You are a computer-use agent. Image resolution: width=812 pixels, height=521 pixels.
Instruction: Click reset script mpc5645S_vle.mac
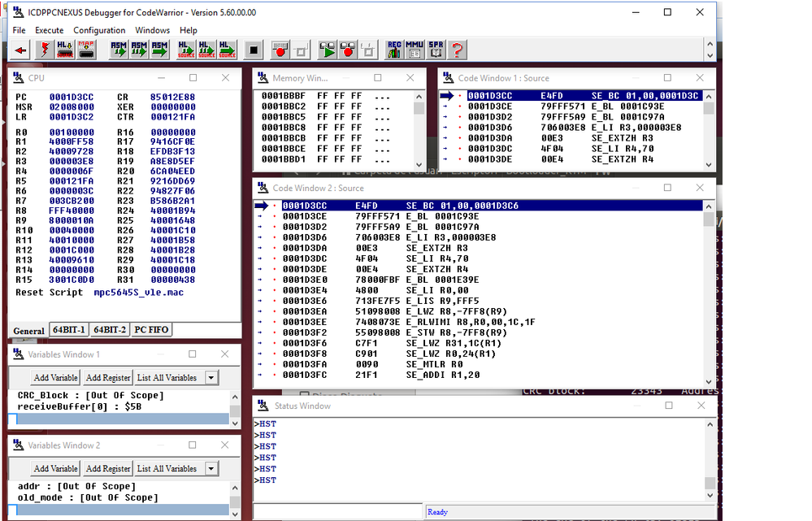point(138,292)
